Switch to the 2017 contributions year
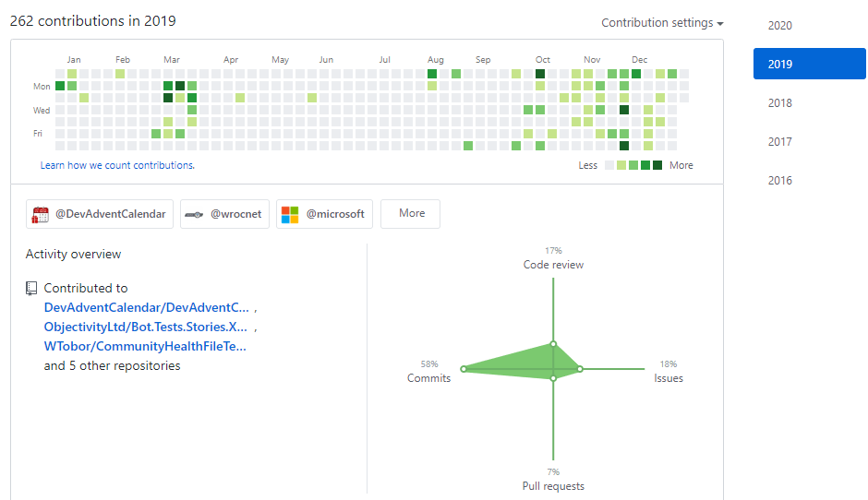Image resolution: width=868 pixels, height=500 pixels. (x=779, y=142)
